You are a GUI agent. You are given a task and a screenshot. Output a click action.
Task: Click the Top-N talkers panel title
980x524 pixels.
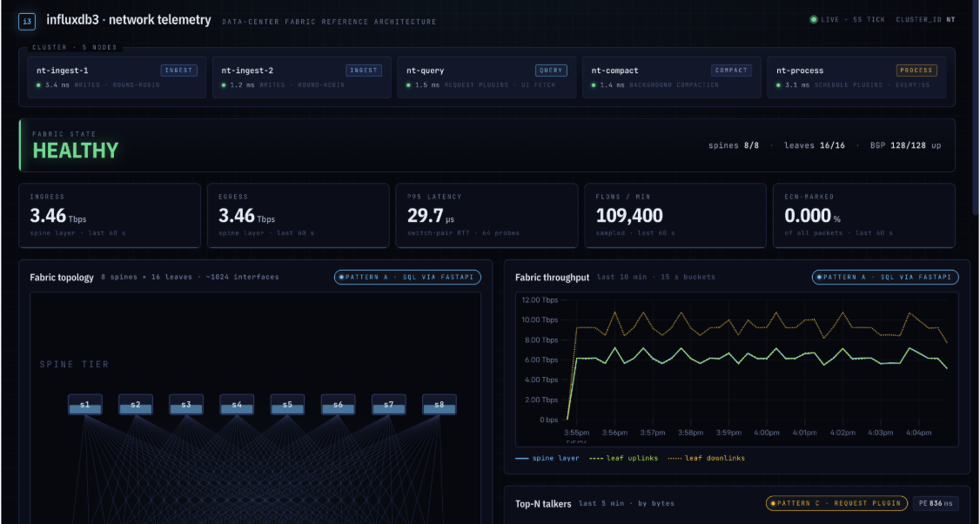pyautogui.click(x=543, y=503)
